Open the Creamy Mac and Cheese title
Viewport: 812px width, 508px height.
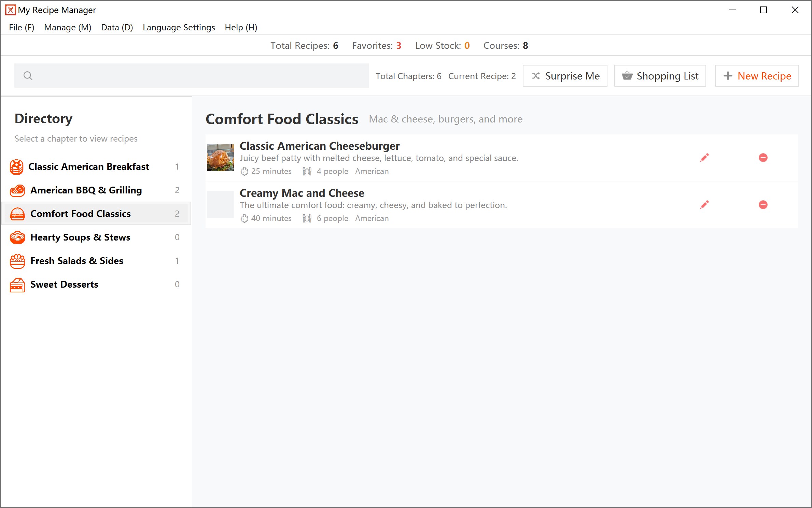[x=302, y=193]
